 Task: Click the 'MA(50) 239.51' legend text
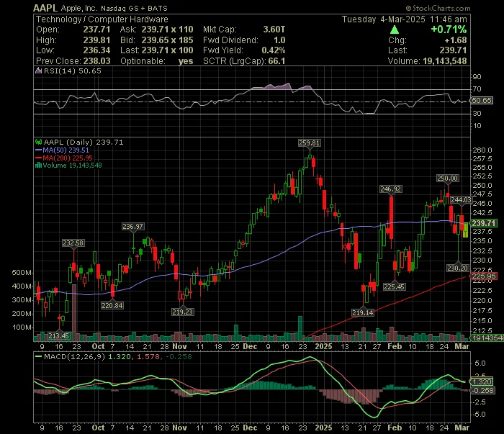click(66, 150)
